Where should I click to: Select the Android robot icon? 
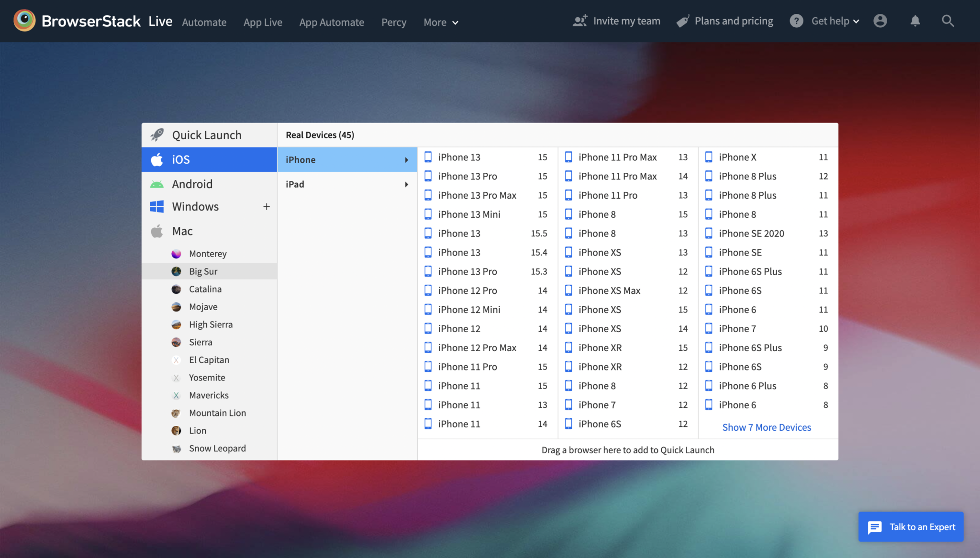pyautogui.click(x=157, y=184)
